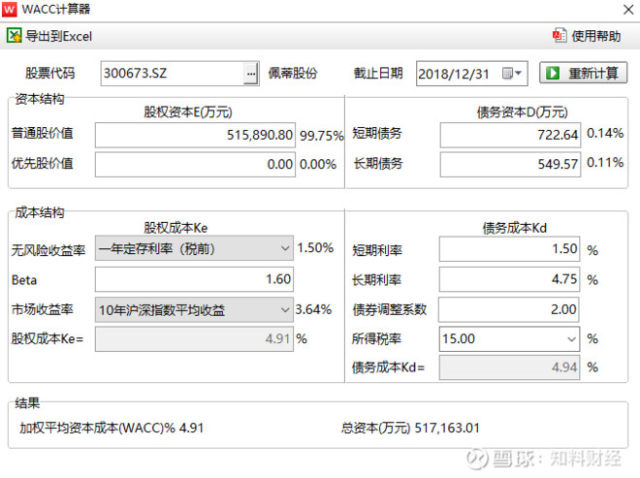
Task: Click the 长期利率 input 4.75
Action: coord(509,279)
